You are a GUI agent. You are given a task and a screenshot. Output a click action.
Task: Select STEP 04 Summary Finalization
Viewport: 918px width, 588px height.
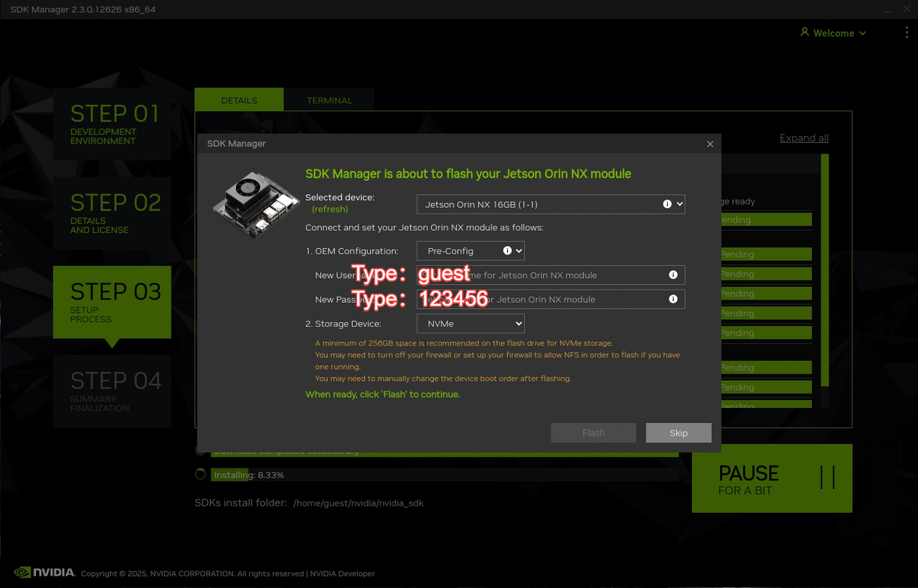[x=112, y=391]
